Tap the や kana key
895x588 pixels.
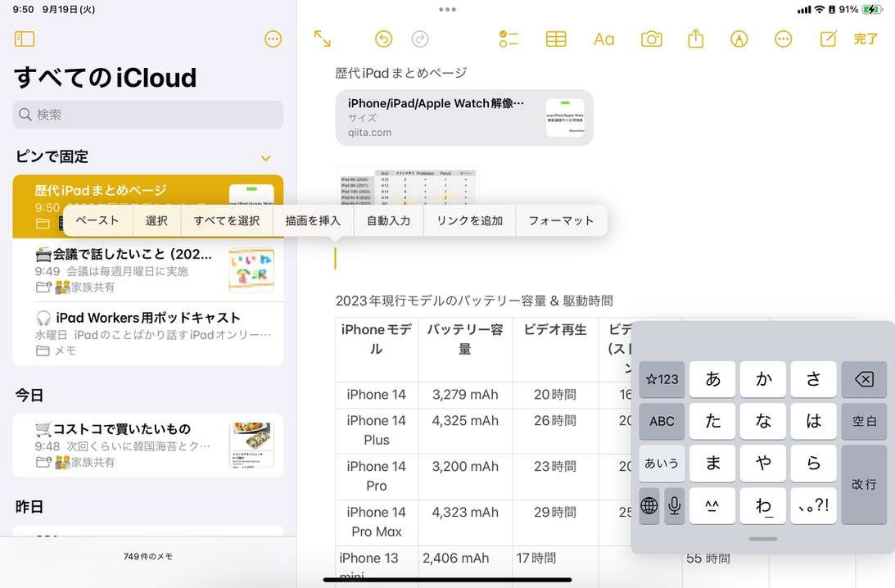[x=763, y=463]
